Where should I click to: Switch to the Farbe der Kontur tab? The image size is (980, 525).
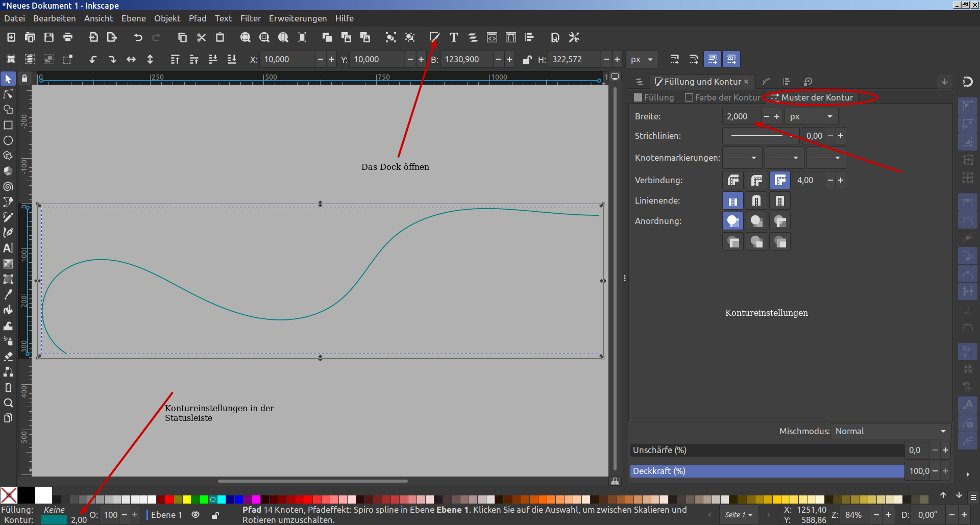[723, 97]
